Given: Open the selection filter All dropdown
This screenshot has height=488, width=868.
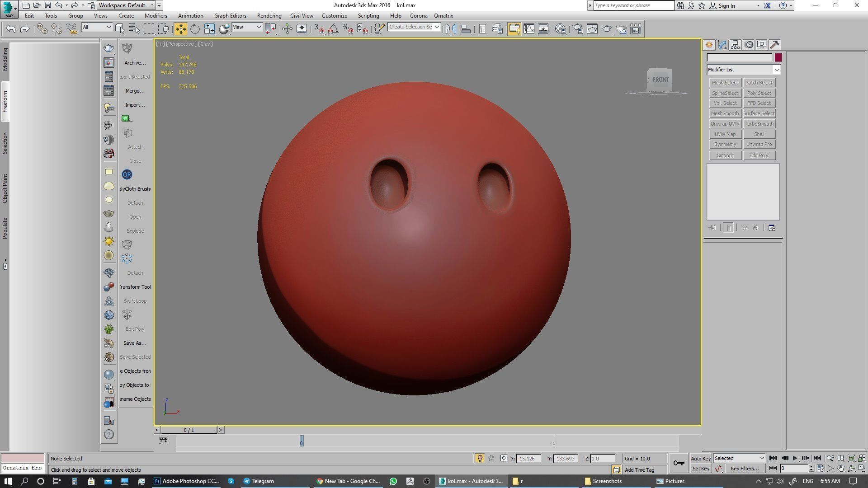Looking at the screenshot, I should coord(97,28).
